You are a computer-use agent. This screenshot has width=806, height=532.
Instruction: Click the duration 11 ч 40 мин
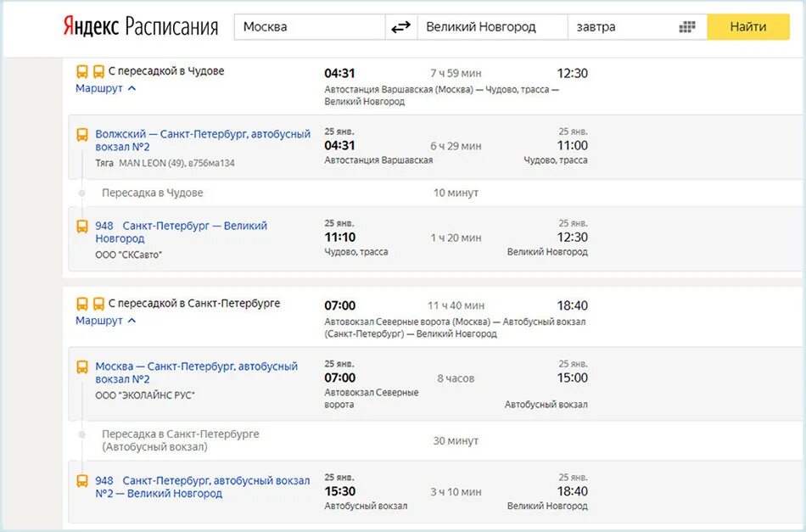point(456,305)
